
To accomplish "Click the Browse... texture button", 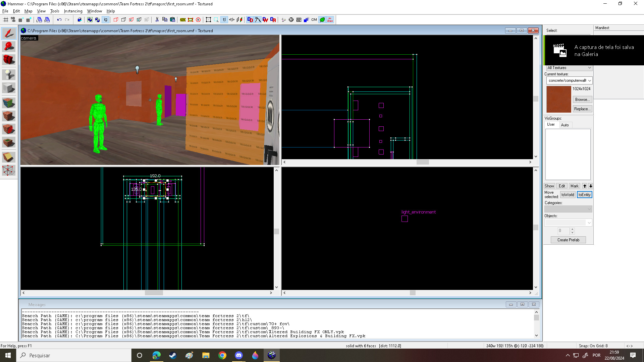I will coord(582,100).
